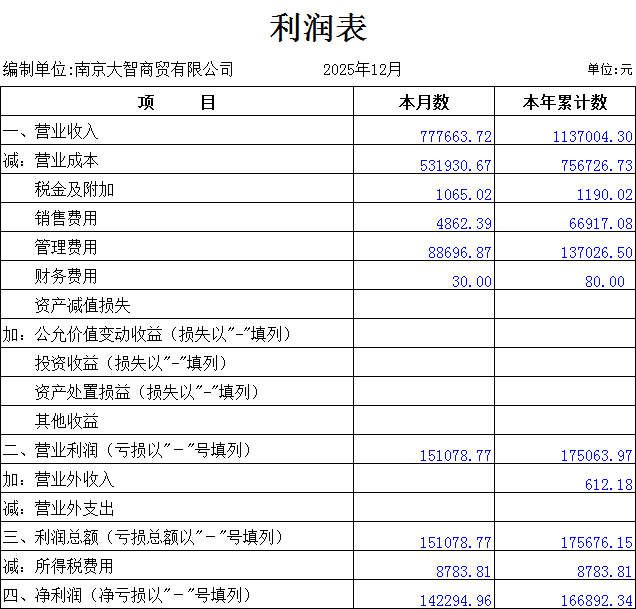Click the 编制单位 company name 南京大智商贸有限公司

[x=154, y=69]
